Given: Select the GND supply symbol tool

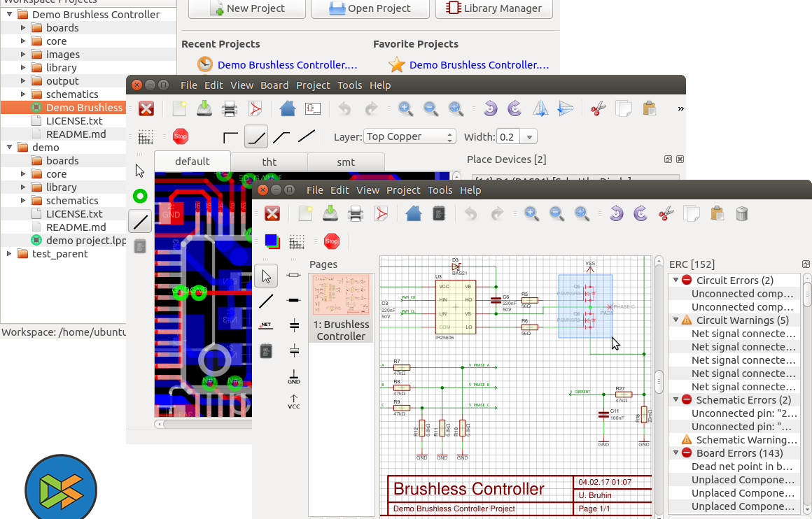Looking at the screenshot, I should point(294,377).
